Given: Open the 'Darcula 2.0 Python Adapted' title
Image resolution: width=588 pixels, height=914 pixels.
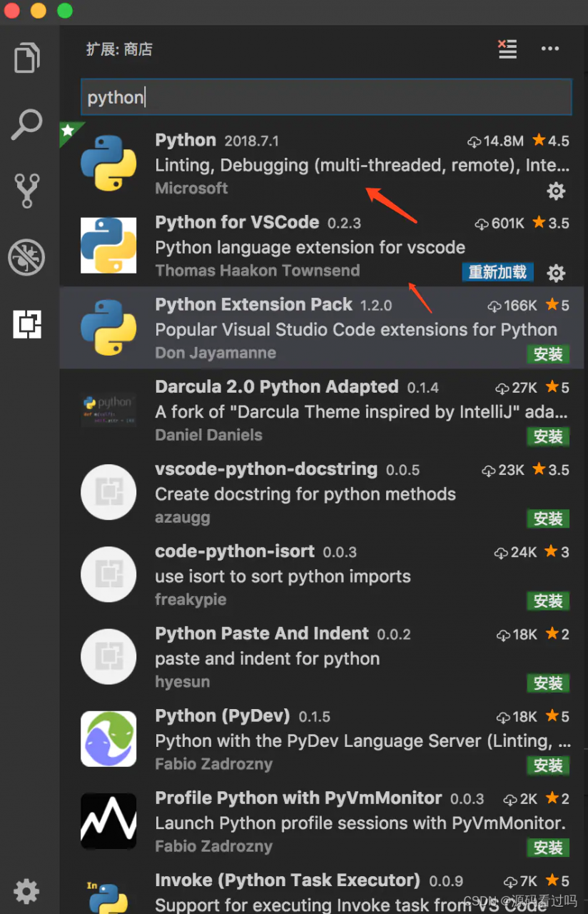Looking at the screenshot, I should (277, 387).
